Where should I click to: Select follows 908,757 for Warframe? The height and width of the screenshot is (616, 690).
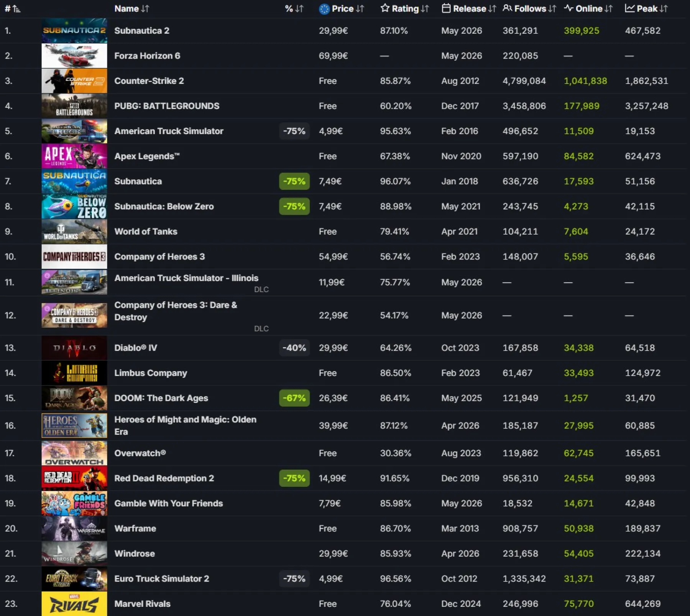coord(520,528)
